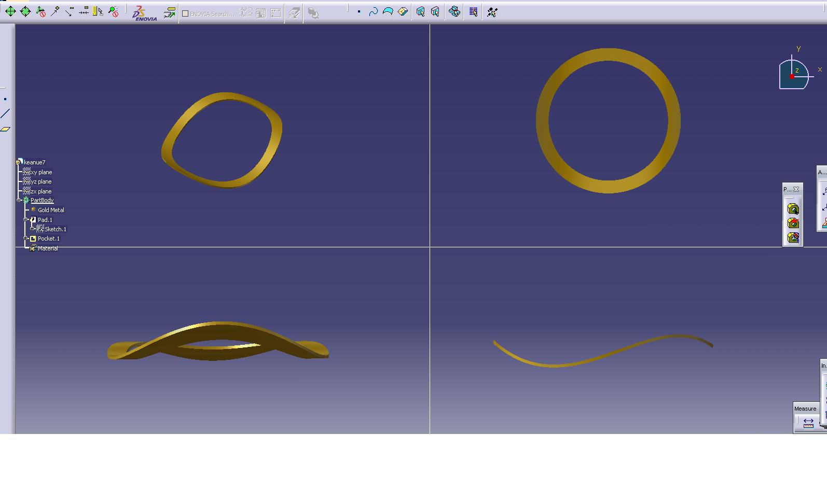
Task: Select the blue surface patch tool
Action: click(388, 11)
